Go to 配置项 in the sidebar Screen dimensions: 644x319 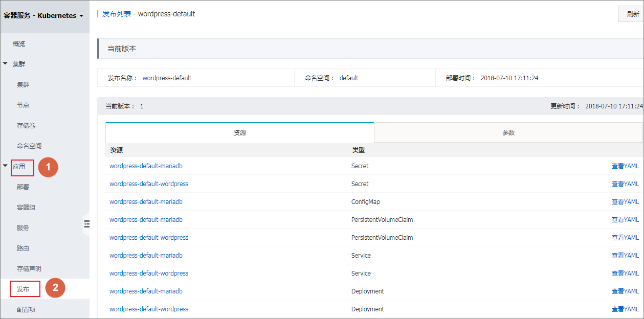tap(26, 310)
